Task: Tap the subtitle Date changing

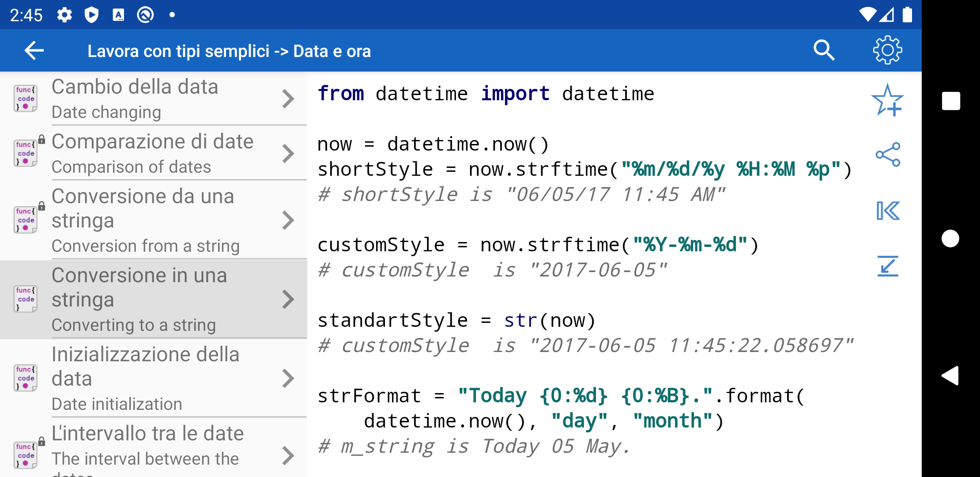Action: (106, 112)
